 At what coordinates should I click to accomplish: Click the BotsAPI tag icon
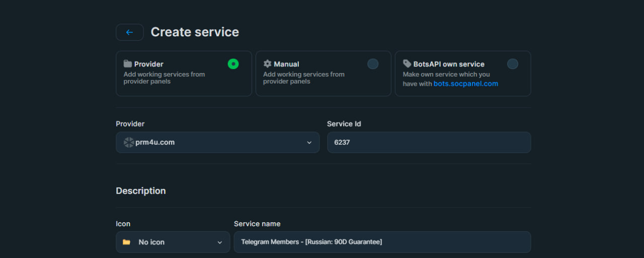(x=407, y=64)
